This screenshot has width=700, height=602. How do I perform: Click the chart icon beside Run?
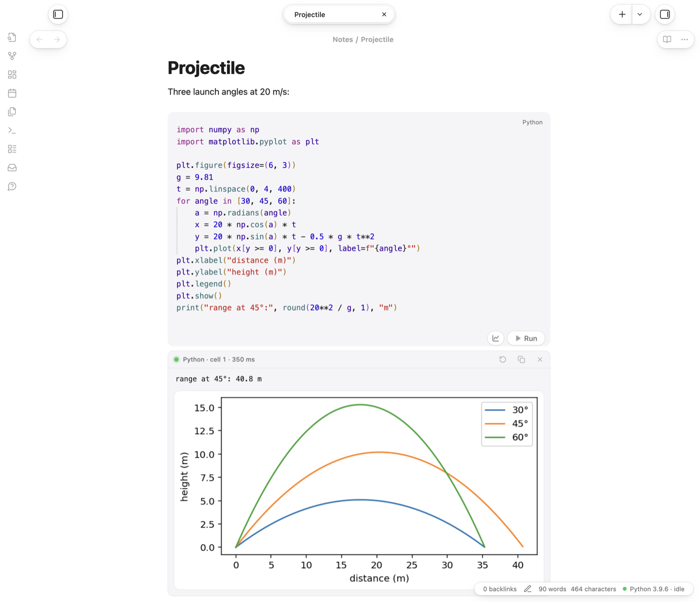[495, 338]
